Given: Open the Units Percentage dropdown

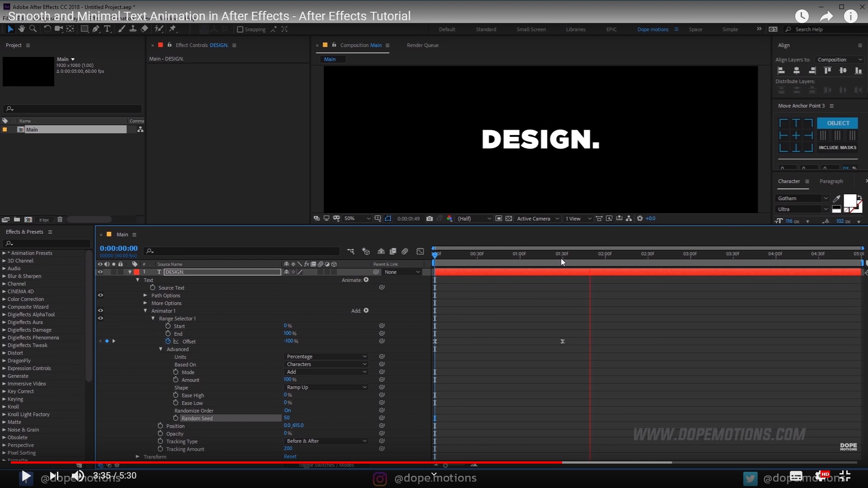Looking at the screenshot, I should (326, 357).
